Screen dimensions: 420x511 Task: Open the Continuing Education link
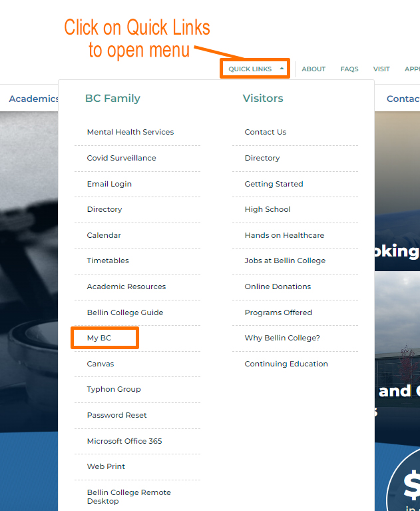(x=286, y=364)
